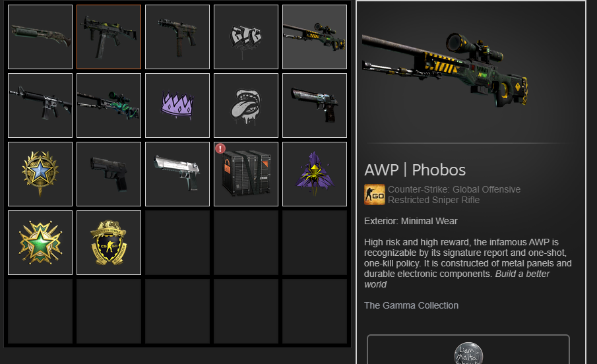Select the shotgun item in inventory
Viewport: 597px width, 364px height.
(x=40, y=37)
